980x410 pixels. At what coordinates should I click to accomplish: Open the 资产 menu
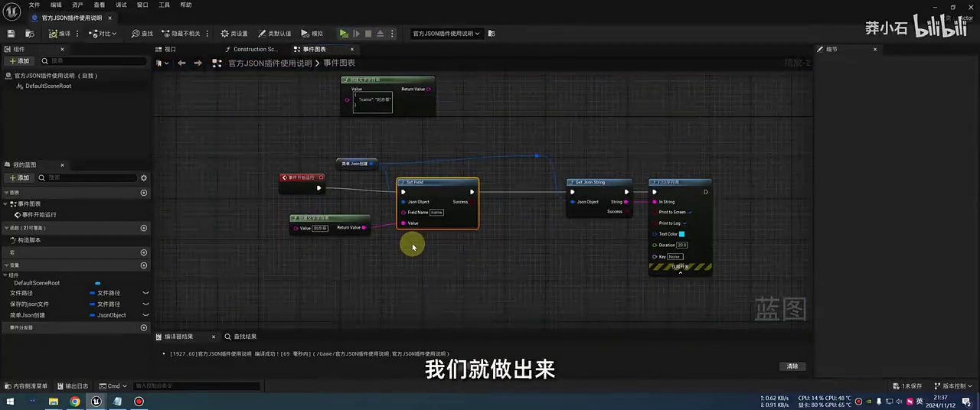(x=77, y=5)
